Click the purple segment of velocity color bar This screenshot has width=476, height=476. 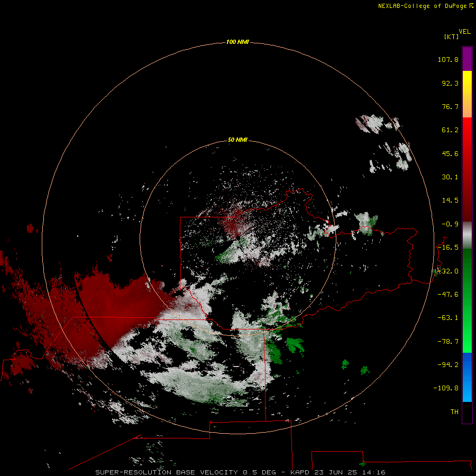(467, 59)
